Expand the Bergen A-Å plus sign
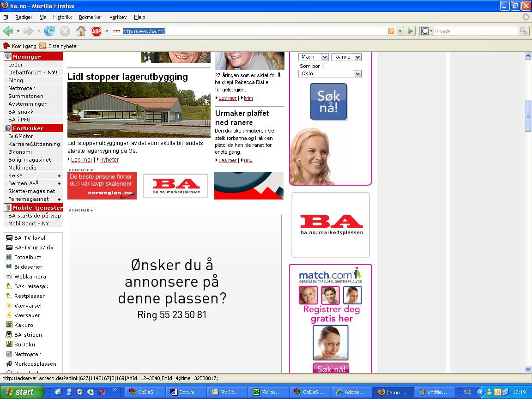Viewport: 532px width, 399px height. coord(59,183)
